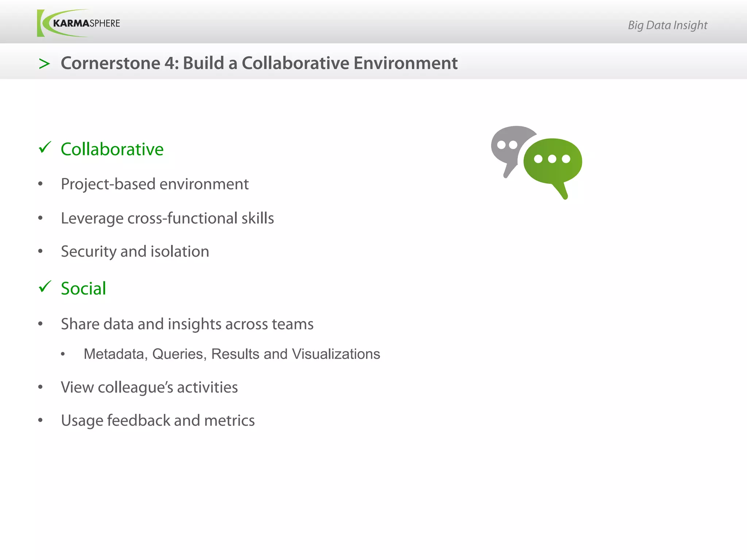Image resolution: width=747 pixels, height=560 pixels.
Task: Click the Cornerstone 4 slide title
Action: 259,63
